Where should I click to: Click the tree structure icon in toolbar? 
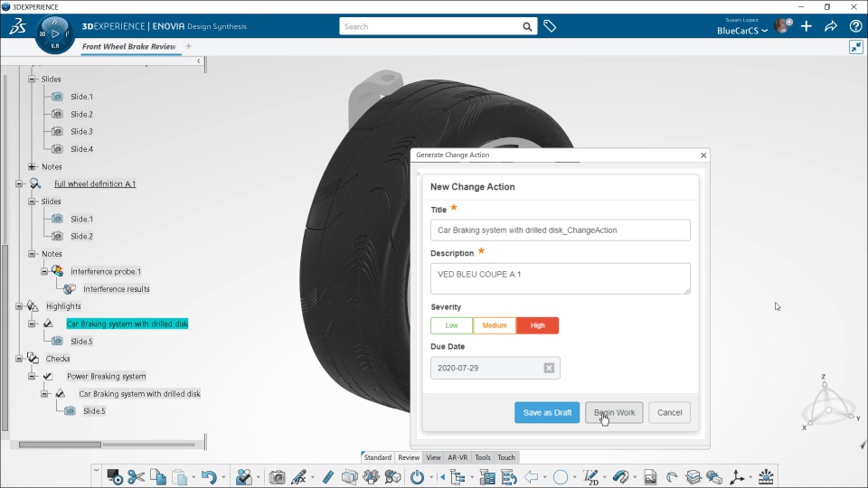(x=458, y=477)
